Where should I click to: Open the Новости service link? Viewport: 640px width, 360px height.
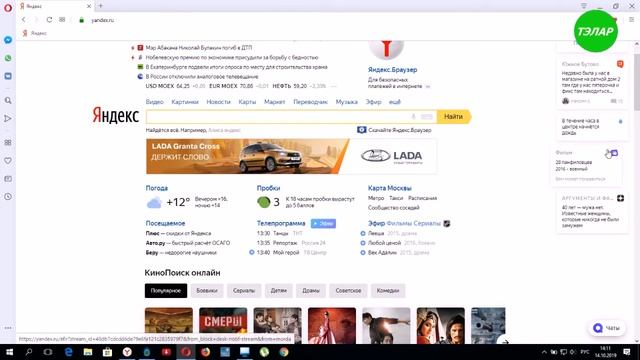pos(218,102)
